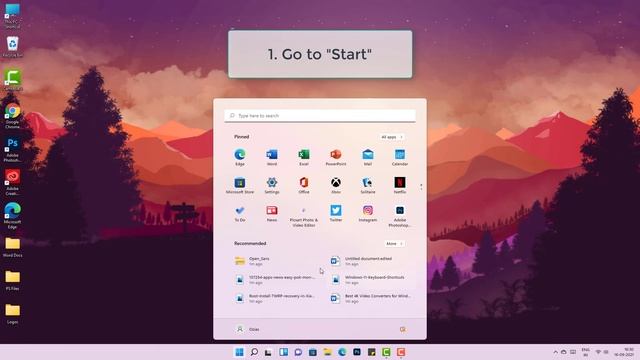Image resolution: width=640 pixels, height=360 pixels.
Task: Launch Excel from the pinned apps
Action: click(x=304, y=157)
